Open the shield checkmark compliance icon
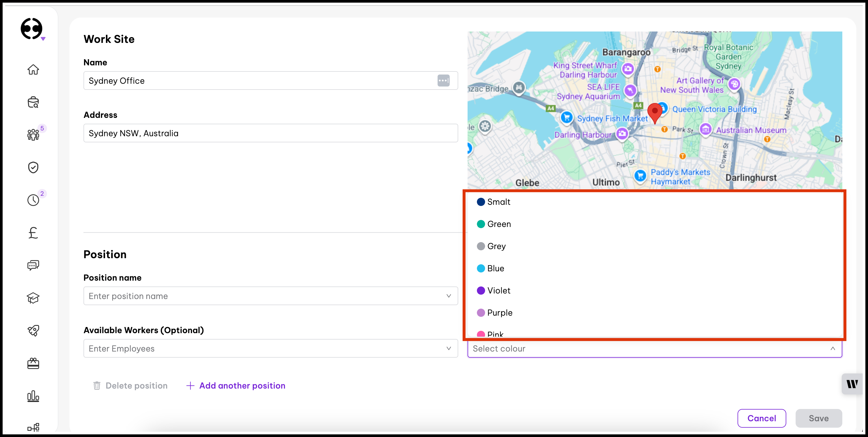This screenshot has width=868, height=437. 33,167
